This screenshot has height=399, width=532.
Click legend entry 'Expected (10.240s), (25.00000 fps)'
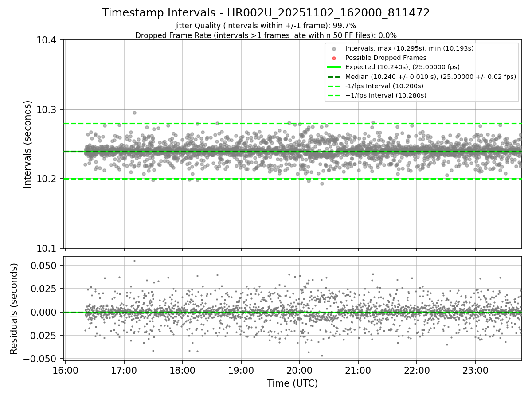pyautogui.click(x=403, y=67)
